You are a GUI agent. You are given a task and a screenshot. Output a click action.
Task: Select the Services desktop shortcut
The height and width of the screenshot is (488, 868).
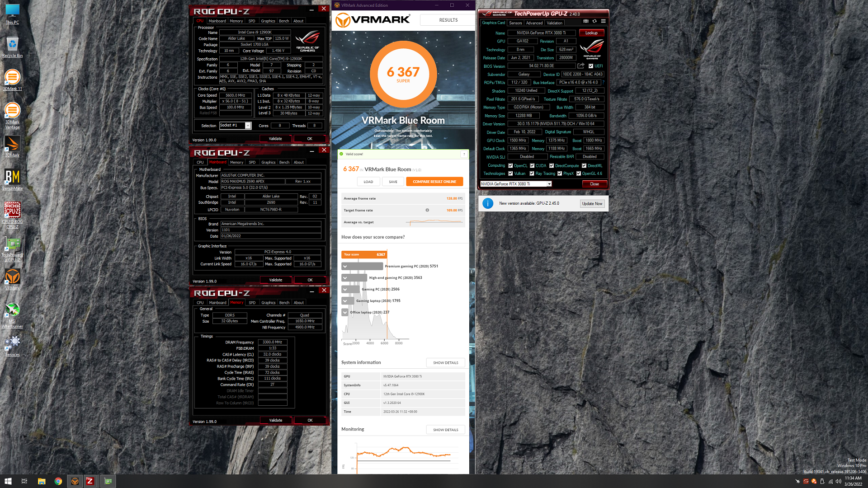pyautogui.click(x=12, y=346)
